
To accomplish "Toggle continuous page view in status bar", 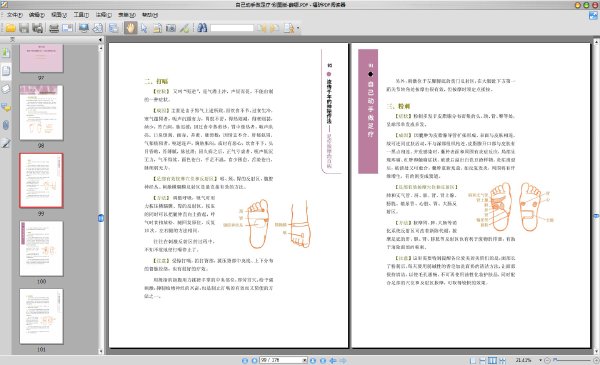I will (x=483, y=360).
